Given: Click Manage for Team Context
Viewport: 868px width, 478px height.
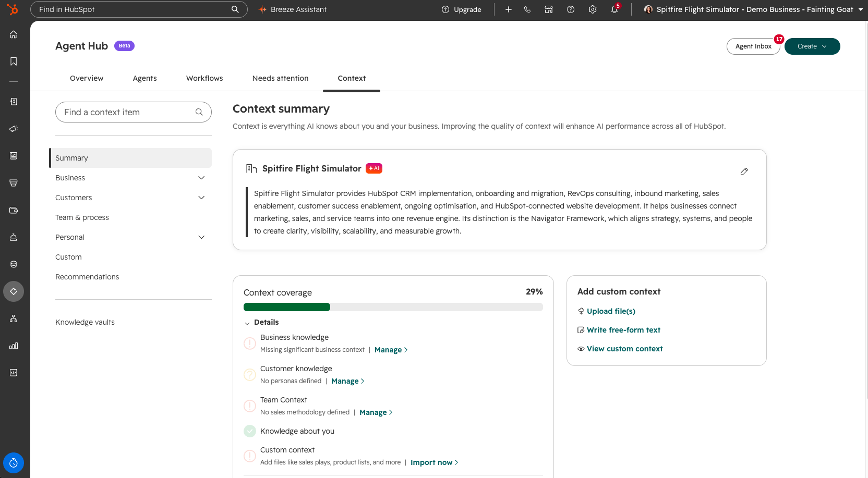Looking at the screenshot, I should [x=376, y=412].
